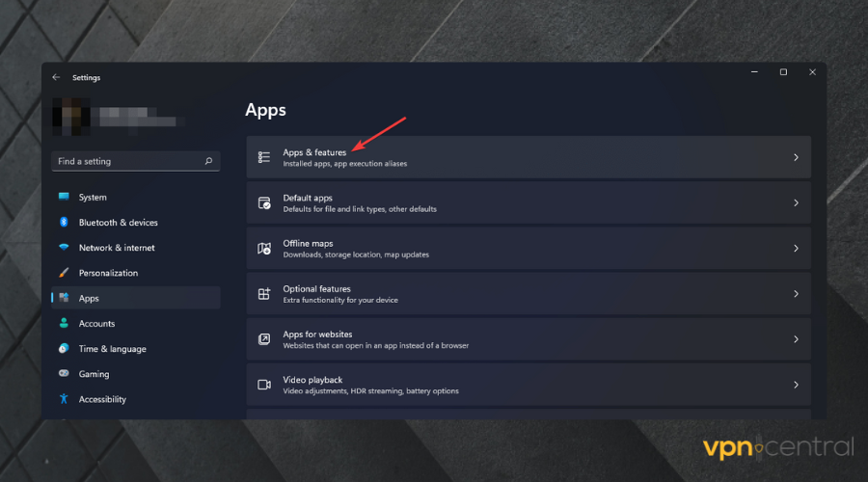
Task: Click the Time & language globe icon
Action: point(64,349)
